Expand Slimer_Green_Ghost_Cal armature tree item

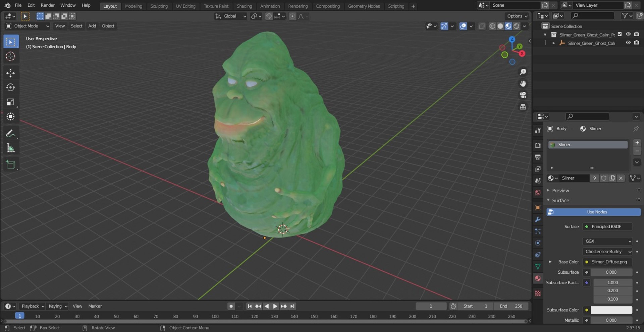click(x=553, y=43)
